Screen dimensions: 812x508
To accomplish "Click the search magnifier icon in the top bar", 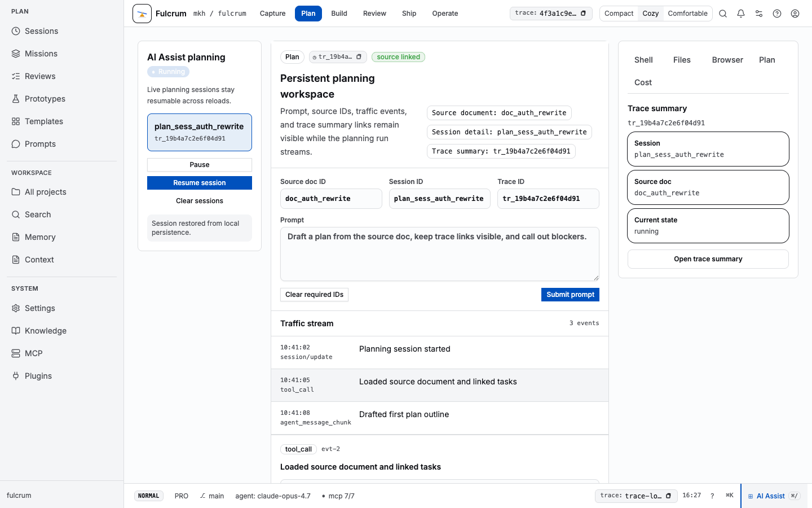I will (x=723, y=14).
